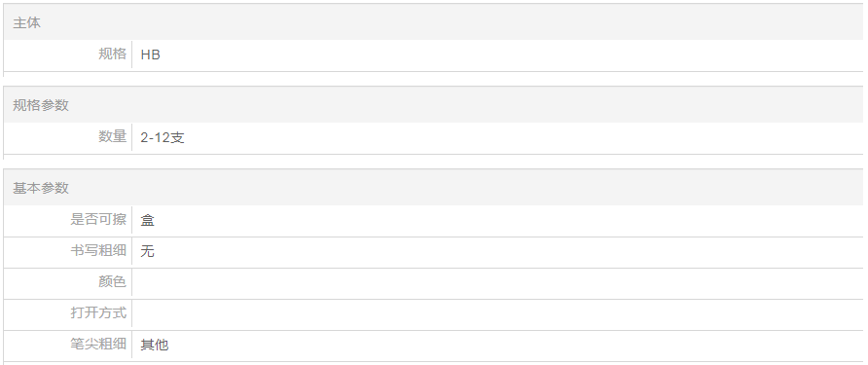Click the empty 打开方式 value cell
Image resolution: width=868 pixels, height=365 pixels.
click(497, 314)
